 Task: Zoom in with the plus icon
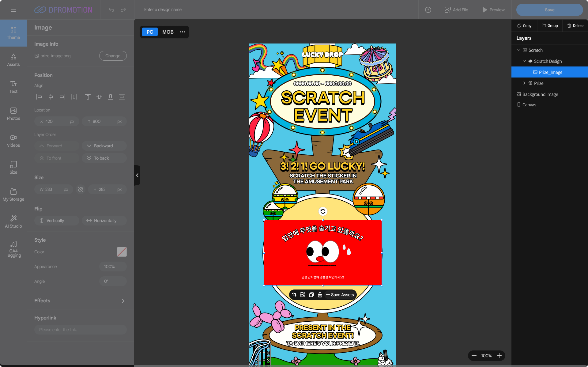(499, 356)
